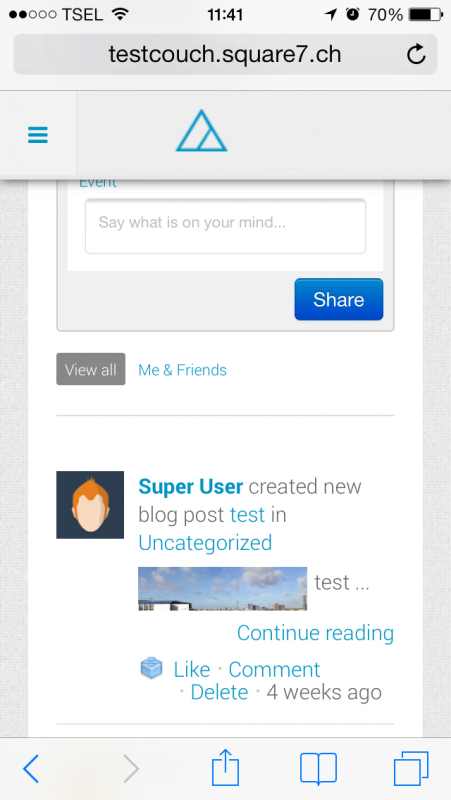Switch to the Me & Friends filter
Image resolution: width=451 pixels, height=800 pixels.
point(182,370)
